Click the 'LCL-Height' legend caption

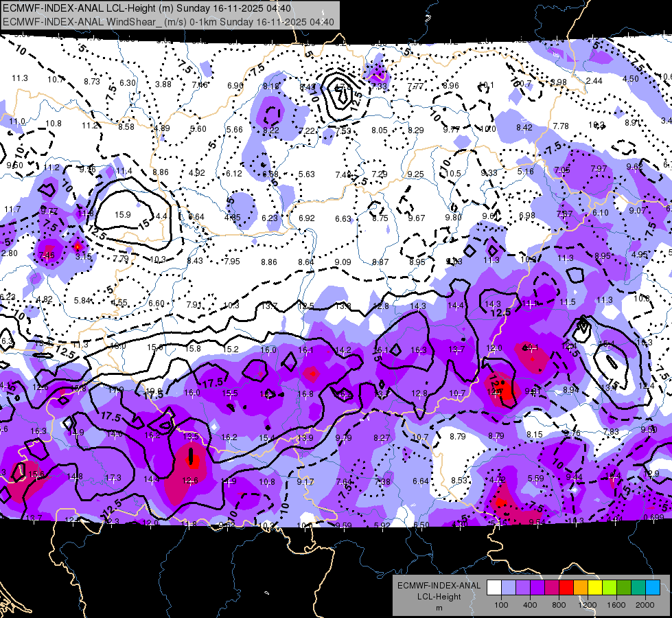coord(439,597)
